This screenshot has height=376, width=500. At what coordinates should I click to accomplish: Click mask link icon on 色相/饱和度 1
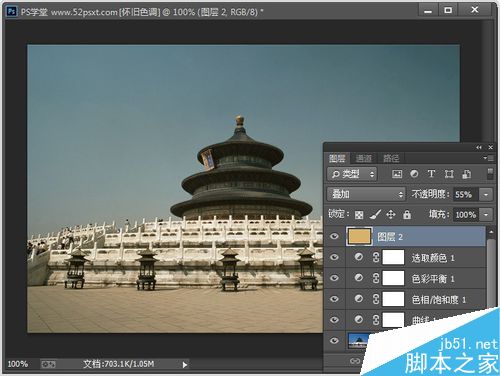[376, 299]
